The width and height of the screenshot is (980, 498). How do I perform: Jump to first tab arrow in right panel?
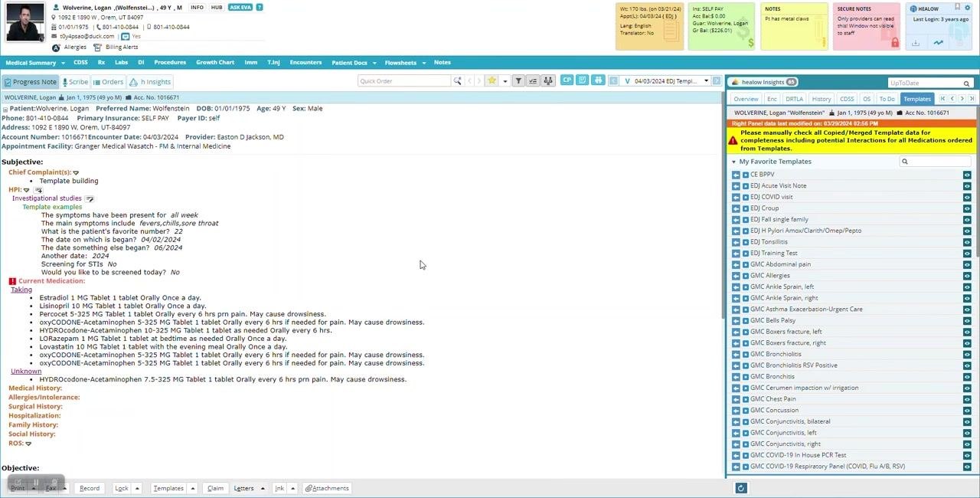(942, 99)
